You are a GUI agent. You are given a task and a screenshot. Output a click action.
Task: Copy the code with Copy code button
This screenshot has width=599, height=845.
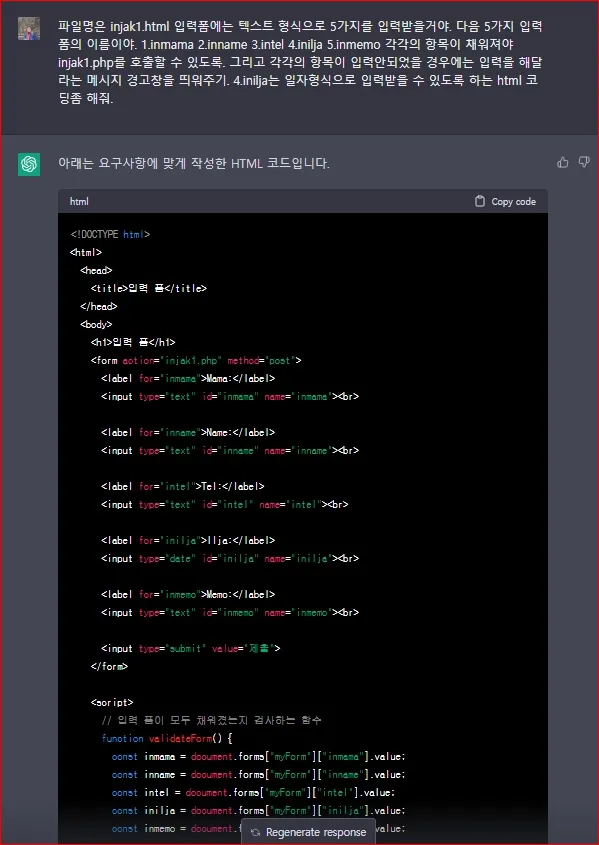coord(505,202)
